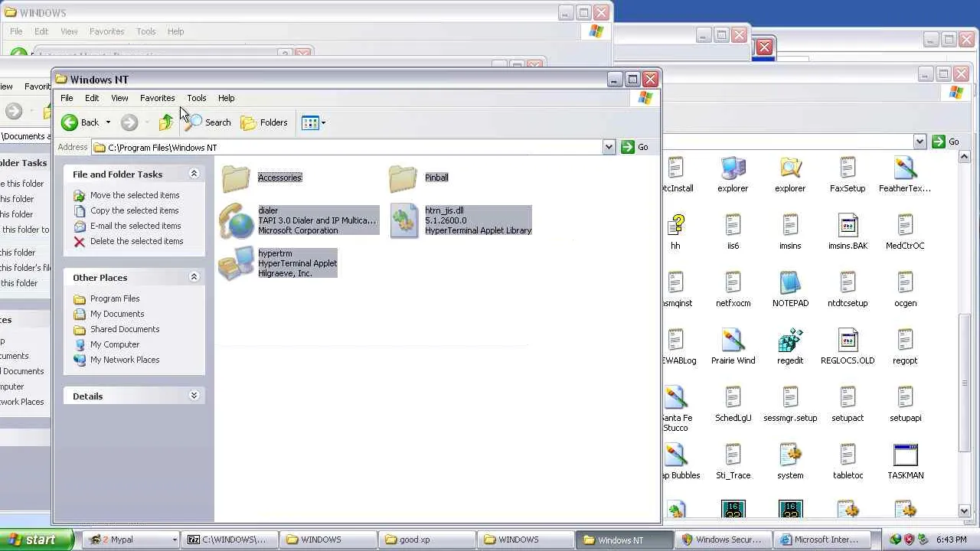The width and height of the screenshot is (980, 551).
Task: Expand the address bar dropdown in Windows NT
Action: click(609, 147)
